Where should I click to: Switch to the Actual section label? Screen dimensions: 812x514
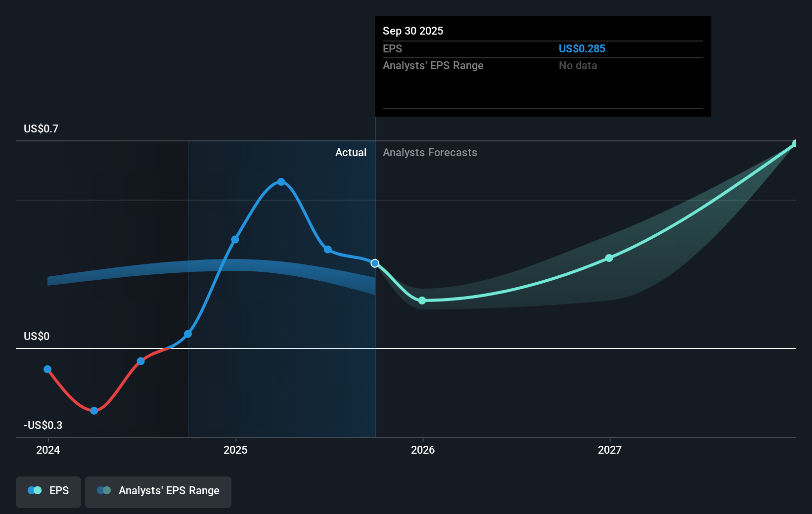[351, 152]
